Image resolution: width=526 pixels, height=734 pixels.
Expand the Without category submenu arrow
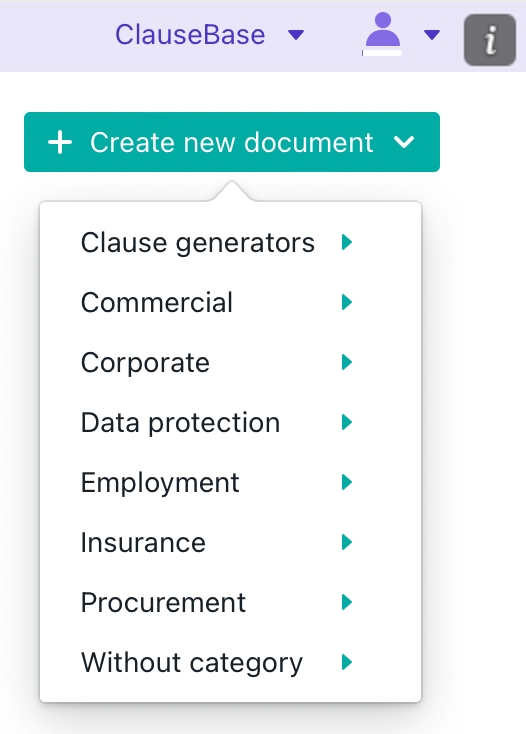(347, 662)
